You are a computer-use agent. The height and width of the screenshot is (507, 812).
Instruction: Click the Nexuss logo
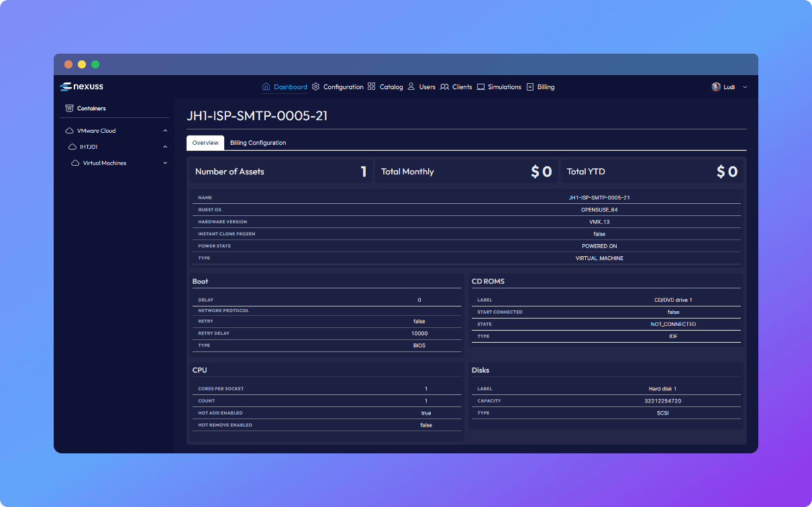pos(81,87)
